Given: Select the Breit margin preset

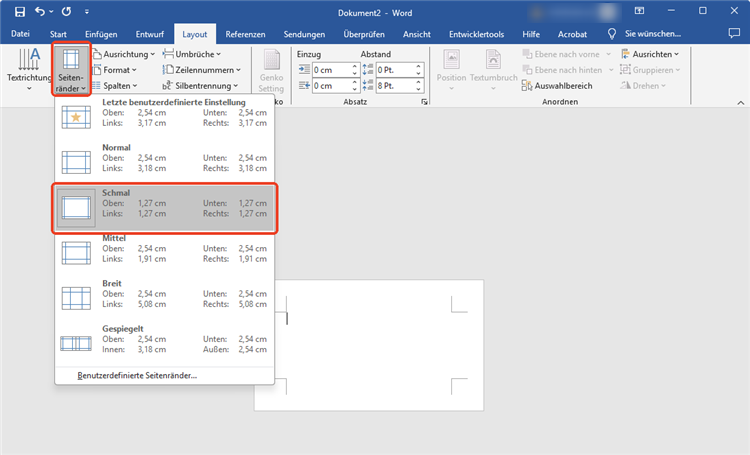Looking at the screenshot, I should pos(165,298).
